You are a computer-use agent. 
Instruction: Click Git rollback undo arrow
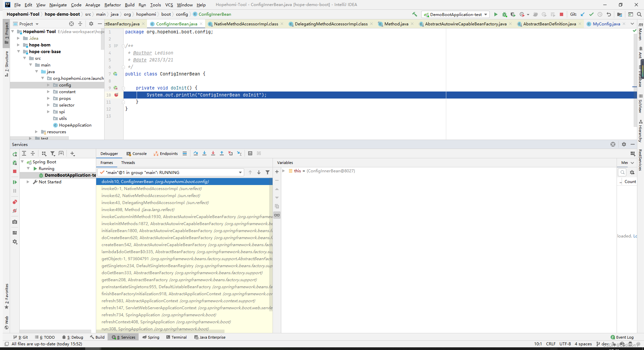(x=609, y=14)
